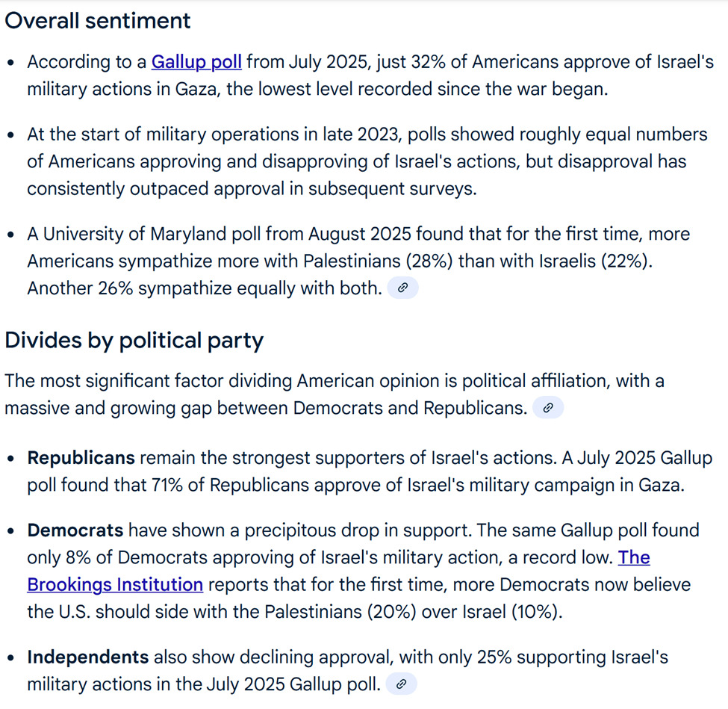Click the bold 'Republicans' term

pyautogui.click(x=81, y=458)
